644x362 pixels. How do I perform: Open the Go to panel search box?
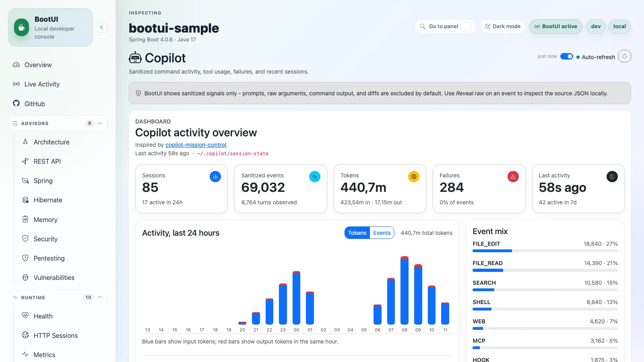(x=445, y=27)
